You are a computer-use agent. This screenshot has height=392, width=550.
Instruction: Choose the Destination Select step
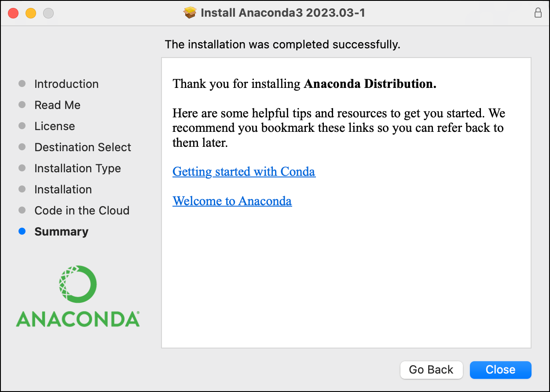tap(83, 147)
